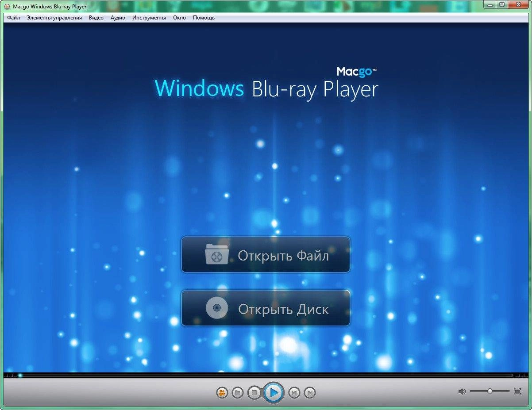Open the Файл menu
The height and width of the screenshot is (410, 532).
click(13, 18)
